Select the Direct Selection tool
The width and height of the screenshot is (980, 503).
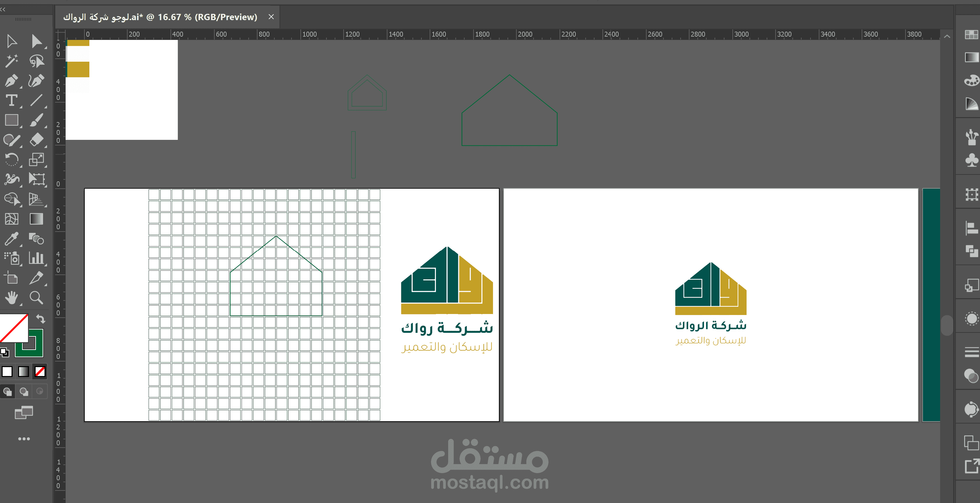[x=37, y=41]
